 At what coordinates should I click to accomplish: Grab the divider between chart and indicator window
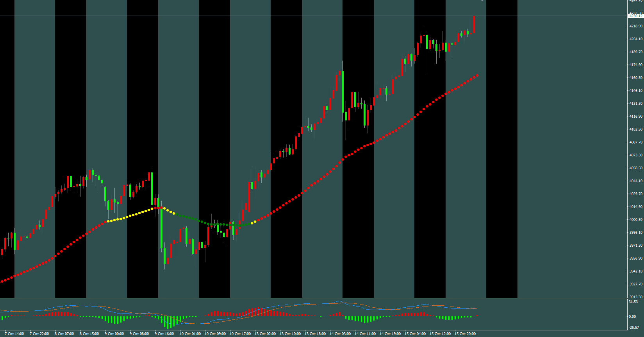click(x=312, y=299)
